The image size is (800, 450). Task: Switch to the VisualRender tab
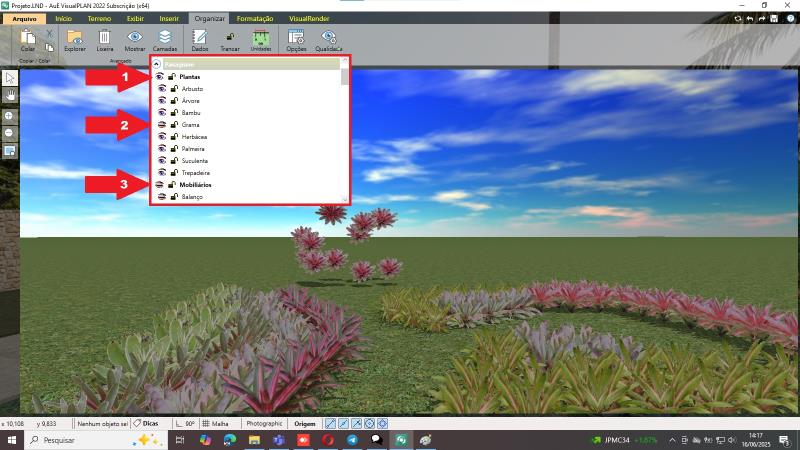pyautogui.click(x=309, y=19)
